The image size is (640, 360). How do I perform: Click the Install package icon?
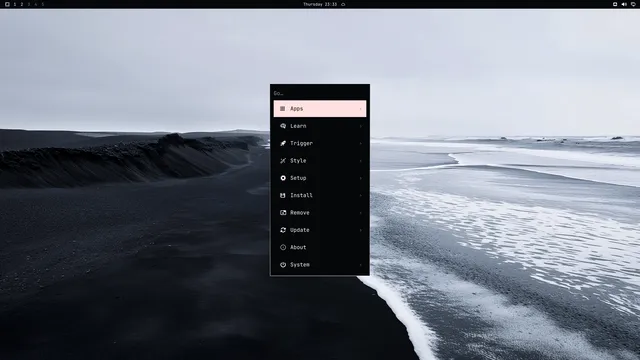pos(282,196)
